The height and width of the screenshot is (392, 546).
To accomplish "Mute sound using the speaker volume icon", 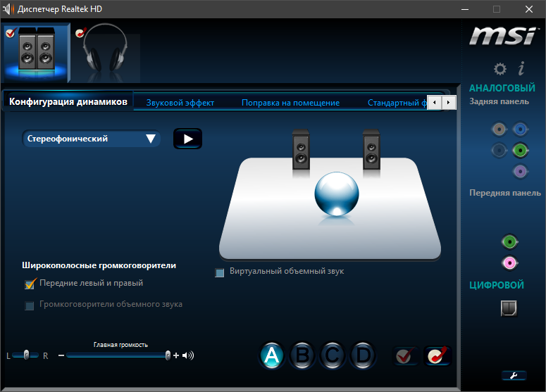I will (188, 355).
